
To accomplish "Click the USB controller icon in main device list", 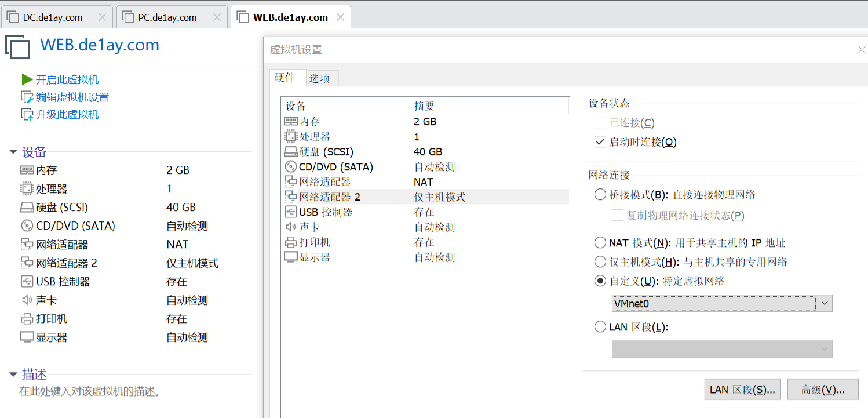I will click(27, 282).
